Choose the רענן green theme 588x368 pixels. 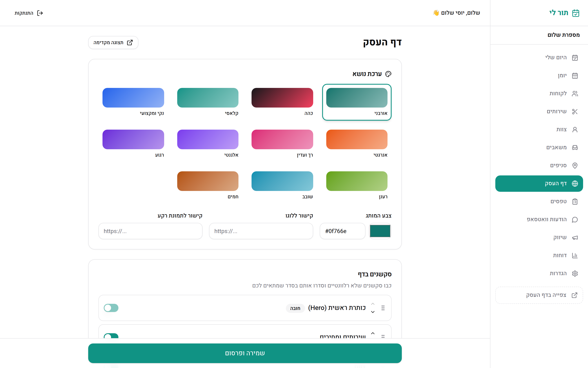click(x=357, y=185)
